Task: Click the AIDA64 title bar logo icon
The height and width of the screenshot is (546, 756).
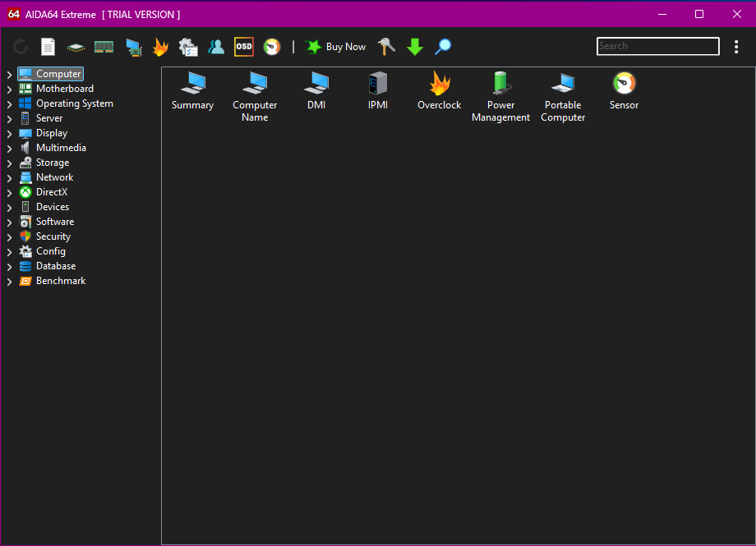Action: tap(13, 14)
